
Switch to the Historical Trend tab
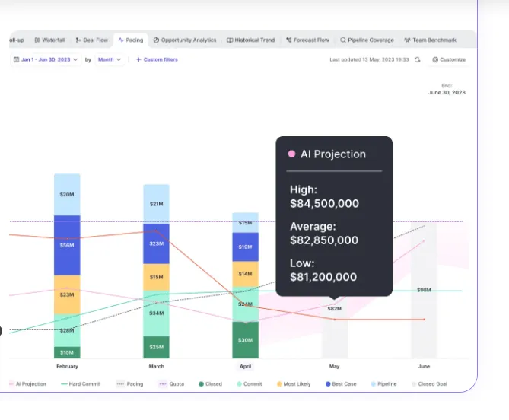click(x=250, y=40)
